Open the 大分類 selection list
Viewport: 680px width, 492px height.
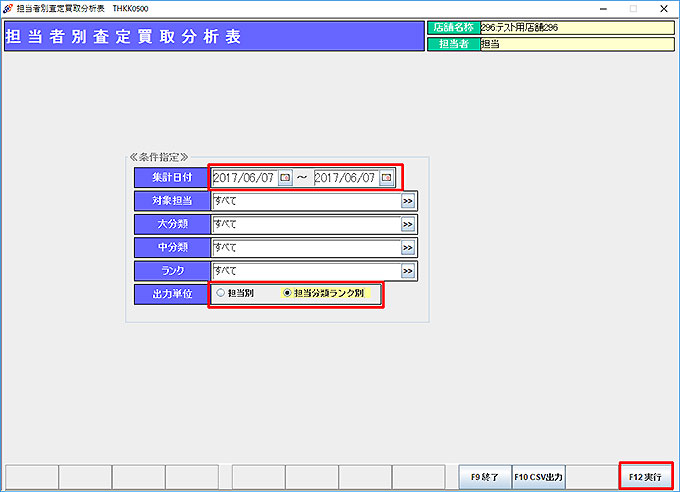pos(408,225)
